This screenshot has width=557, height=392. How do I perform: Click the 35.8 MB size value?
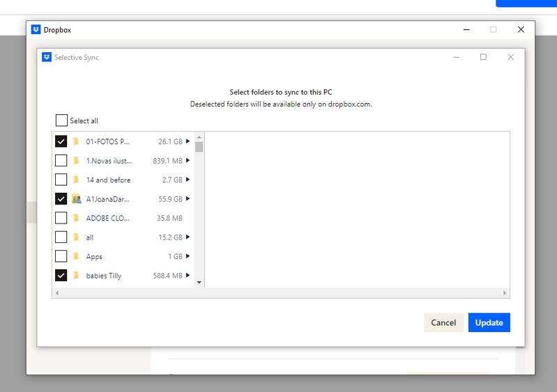169,218
